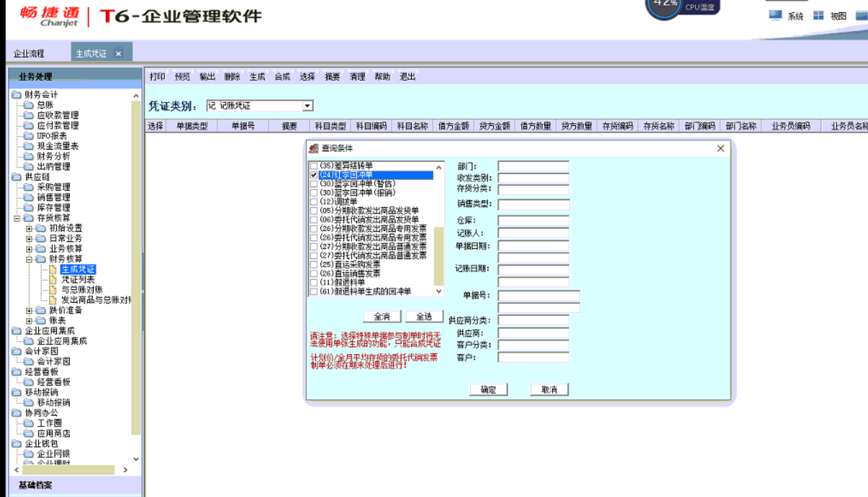Screen dimensions: 868x497
Task: Click the 企业网银 folder icon
Action: (29, 454)
